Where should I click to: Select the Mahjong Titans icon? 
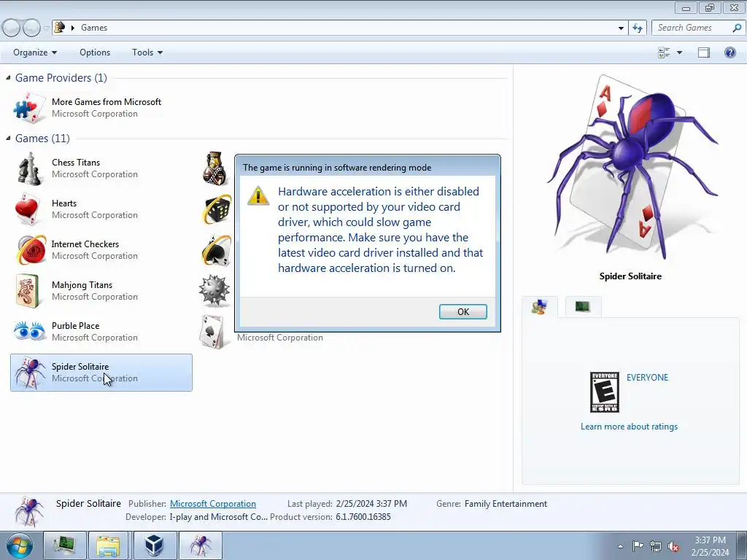click(28, 290)
